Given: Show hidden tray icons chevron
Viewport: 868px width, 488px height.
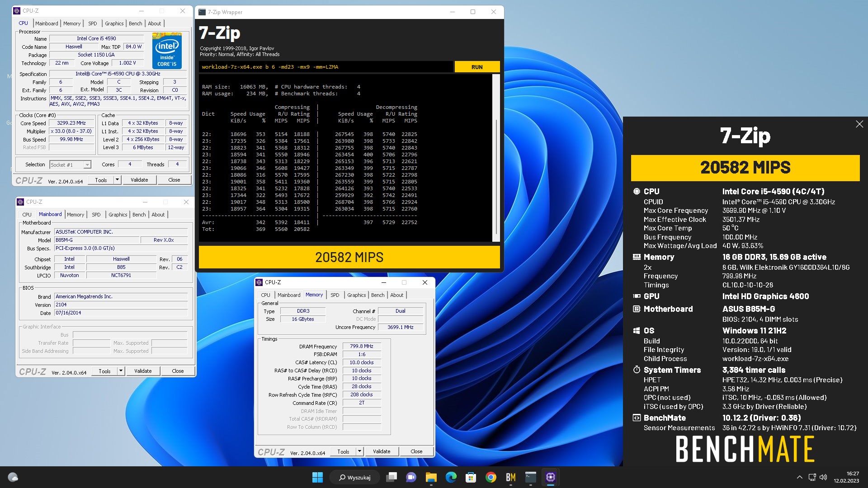Looking at the screenshot, I should (799, 477).
